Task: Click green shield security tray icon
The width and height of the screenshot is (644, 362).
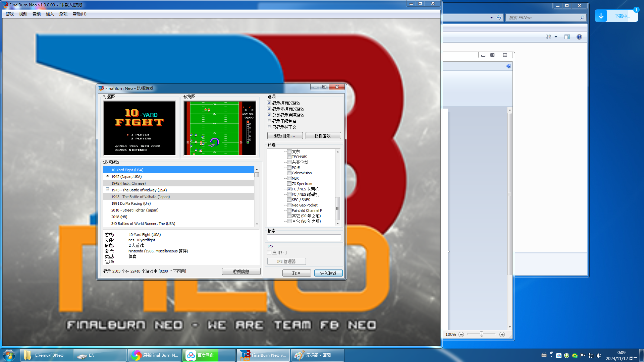Action: click(x=567, y=356)
